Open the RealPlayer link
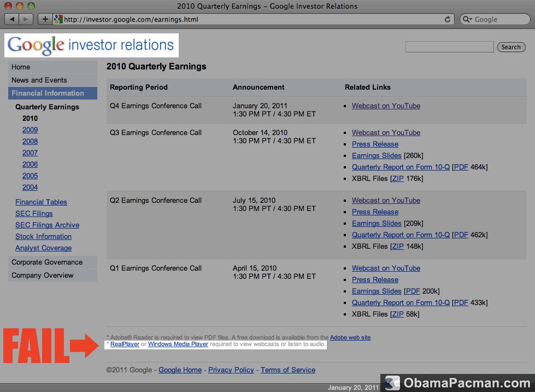Viewport: 535px width, 392px height. point(125,344)
